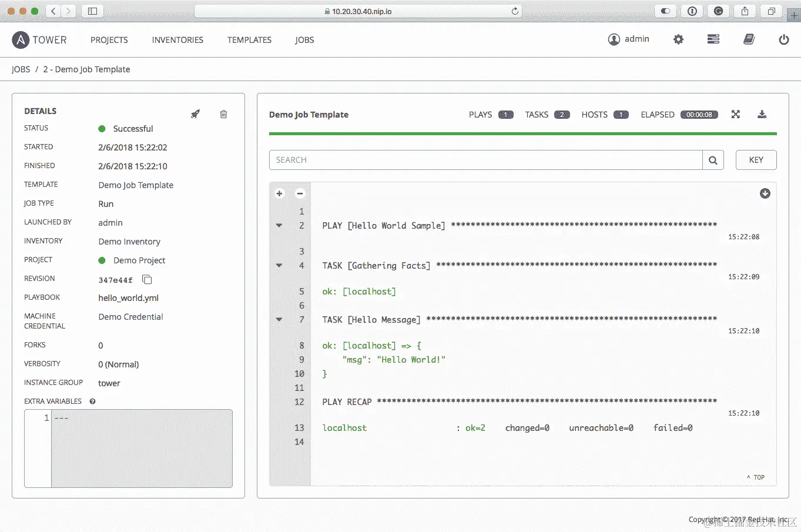
Task: Click Successful status text
Action: pyautogui.click(x=133, y=129)
